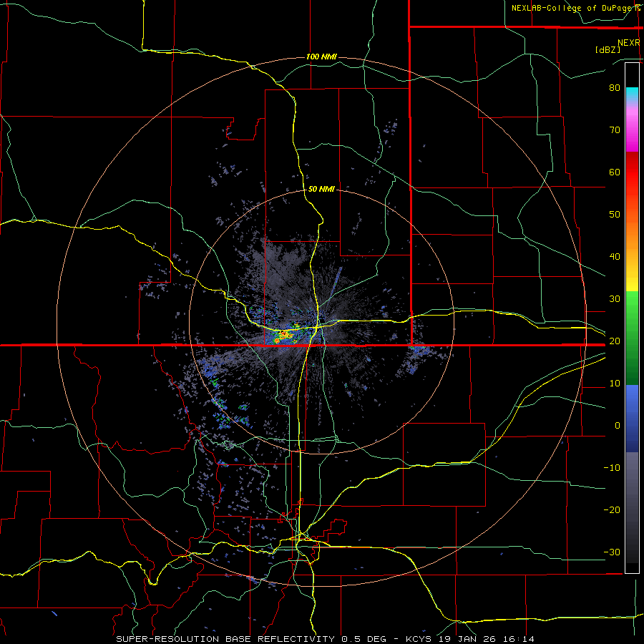
Task: Click the 30 dBZ legend value
Action: (x=615, y=299)
